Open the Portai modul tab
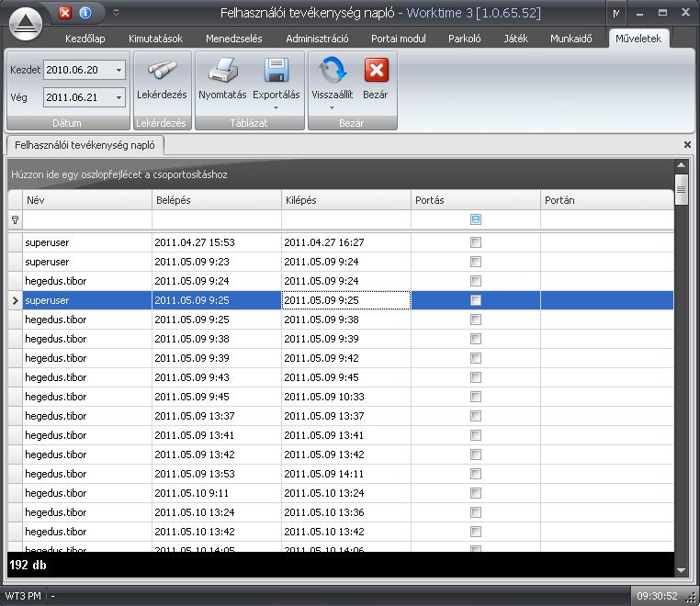The image size is (700, 606). (x=398, y=39)
